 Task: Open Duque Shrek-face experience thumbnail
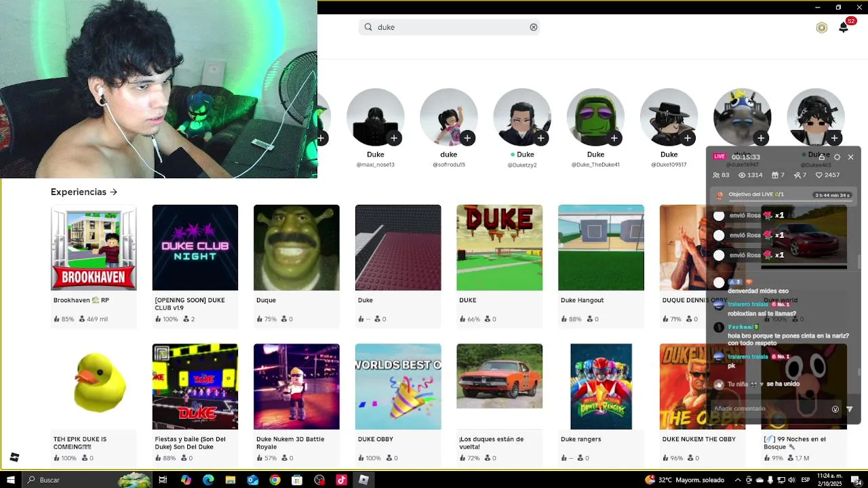click(296, 247)
